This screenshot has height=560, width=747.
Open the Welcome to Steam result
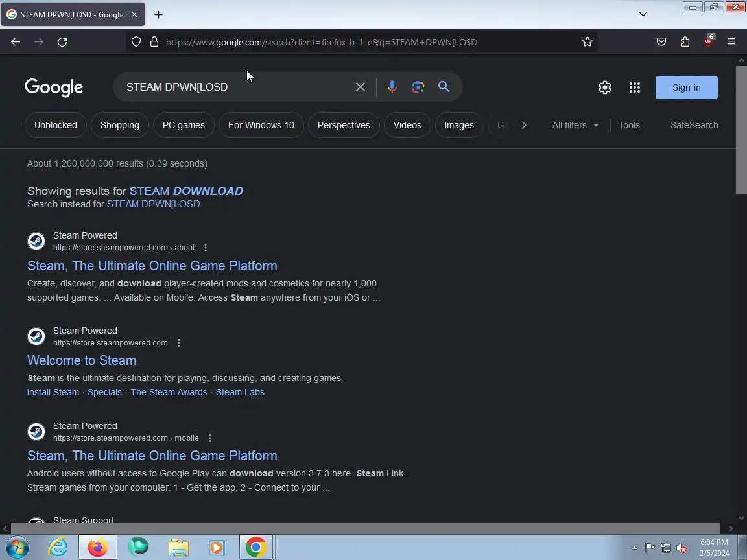point(82,360)
